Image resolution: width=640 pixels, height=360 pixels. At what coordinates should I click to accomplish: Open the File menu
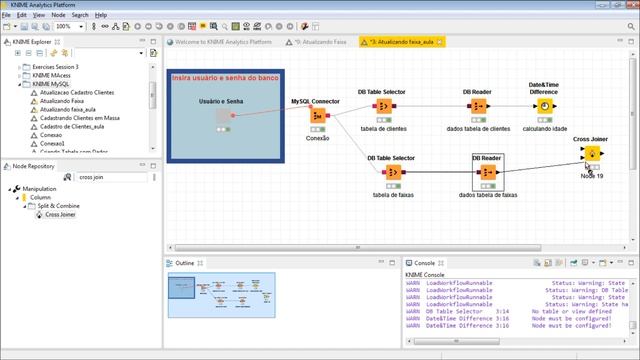click(x=6, y=15)
